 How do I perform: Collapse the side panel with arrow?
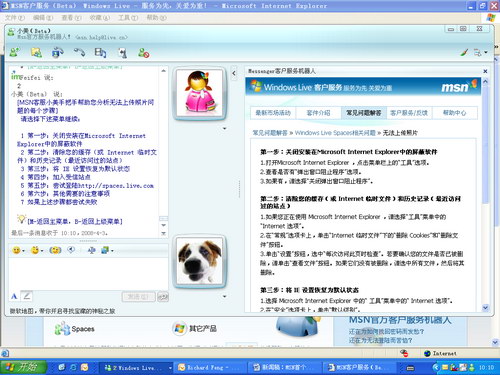pos(234,73)
